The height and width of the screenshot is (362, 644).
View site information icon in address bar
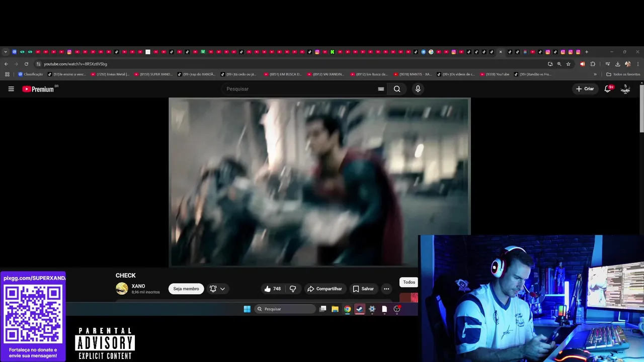[38, 64]
